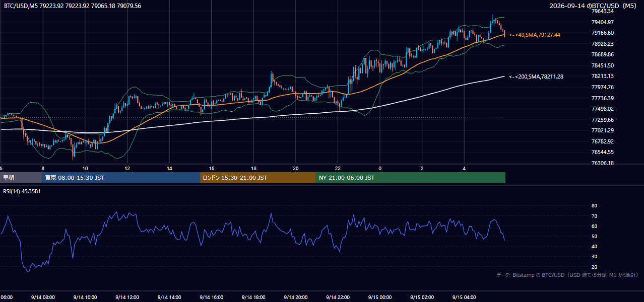The width and height of the screenshot is (644, 302).
Task: Click price axis value 78689.86
Action: tap(602, 54)
